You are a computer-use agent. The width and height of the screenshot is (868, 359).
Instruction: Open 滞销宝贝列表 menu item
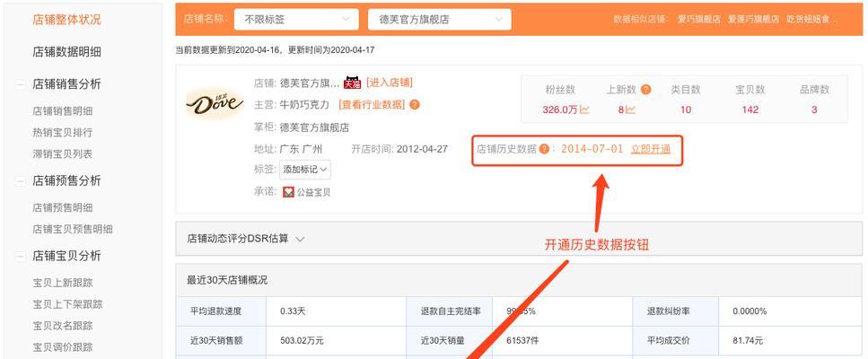coord(63,153)
